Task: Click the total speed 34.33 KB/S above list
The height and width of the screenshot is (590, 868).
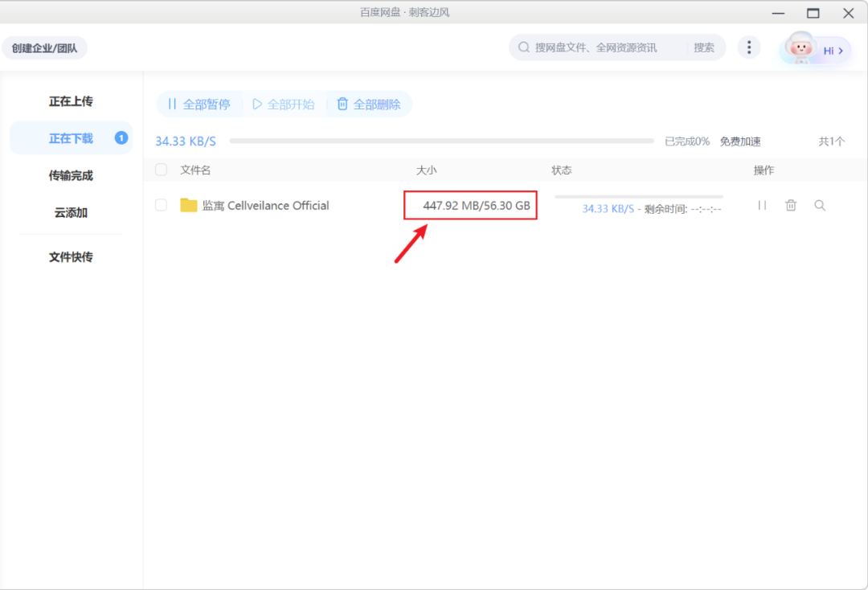Action: (186, 141)
